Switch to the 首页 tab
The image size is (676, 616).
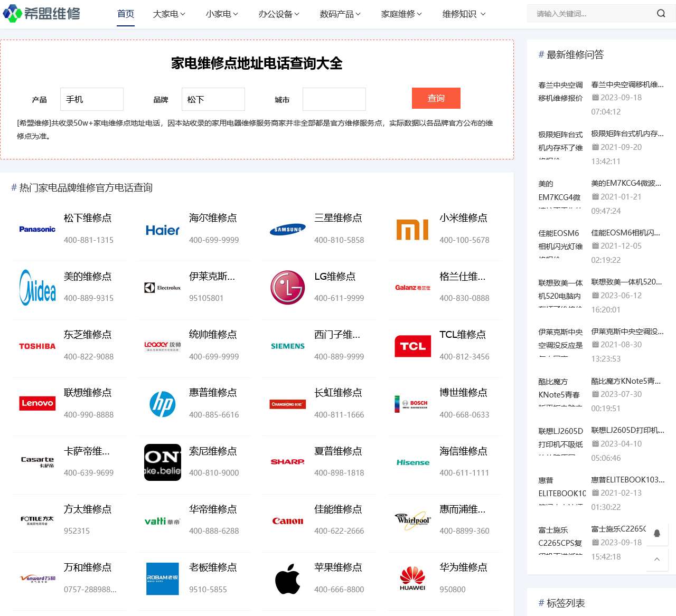click(126, 14)
